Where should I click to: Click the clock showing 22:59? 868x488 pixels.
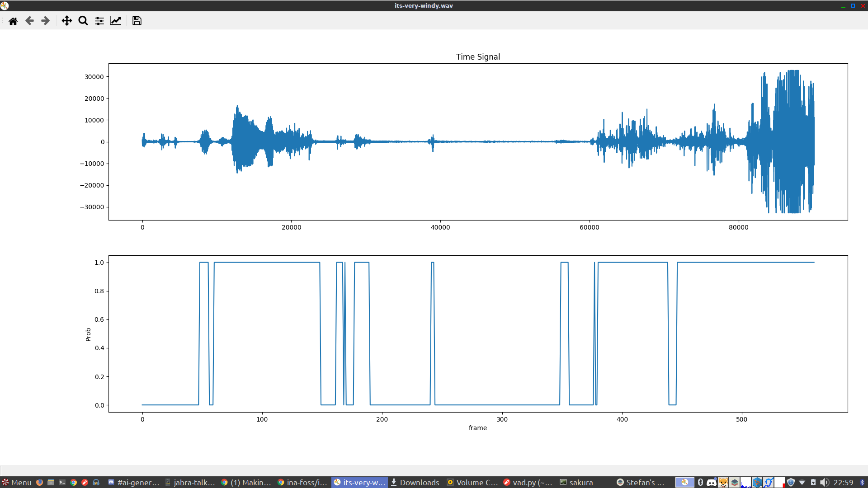843,483
